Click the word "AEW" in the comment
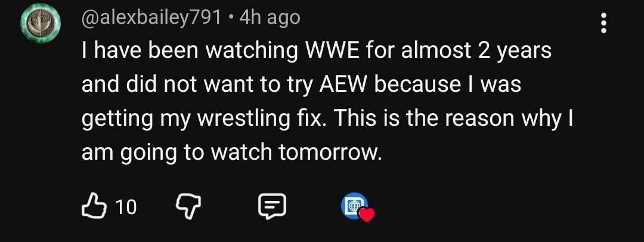644x242 pixels. pyautogui.click(x=344, y=84)
